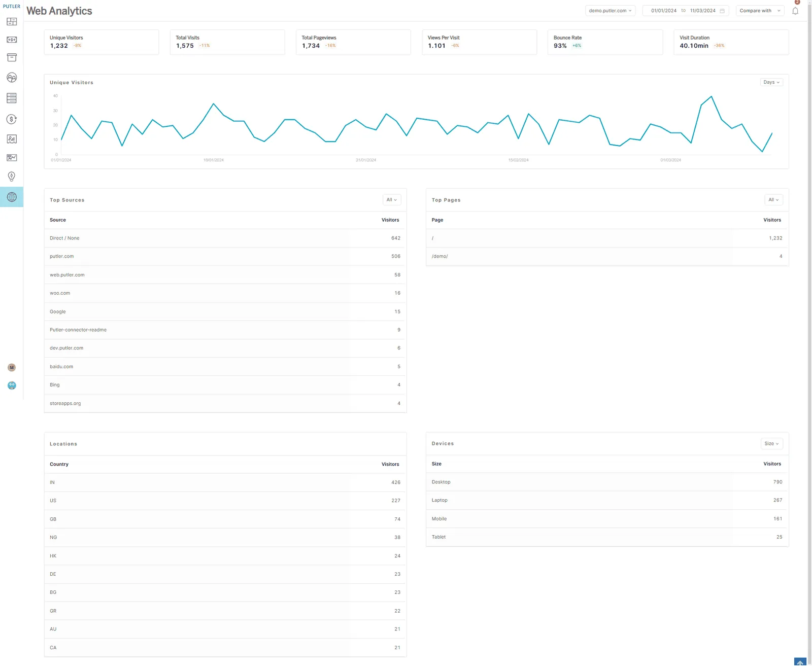Select the Views Per Visit metric card
This screenshot has height=667, width=812.
pyautogui.click(x=479, y=42)
